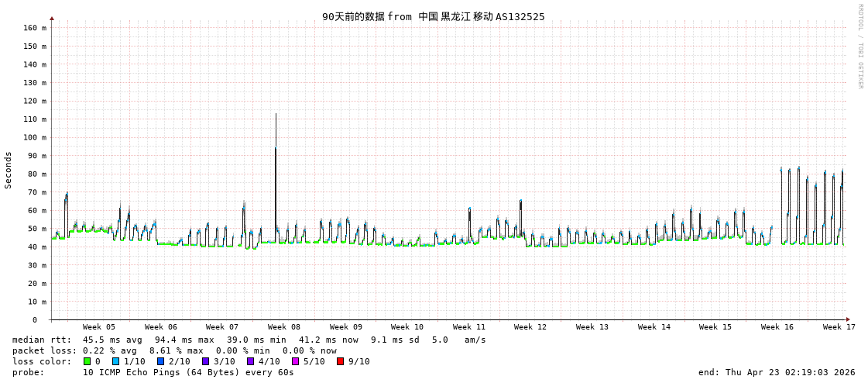Select the magenta 5/10 loss swatch
This screenshot has width=868, height=383.
pos(296,361)
